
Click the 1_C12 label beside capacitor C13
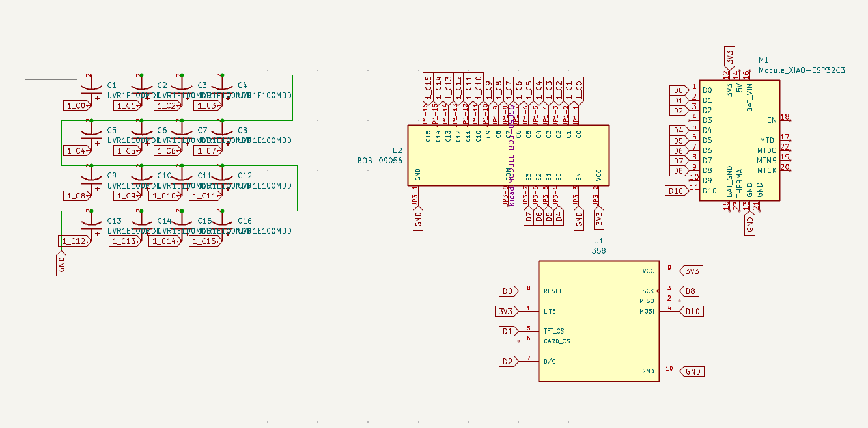tap(74, 241)
